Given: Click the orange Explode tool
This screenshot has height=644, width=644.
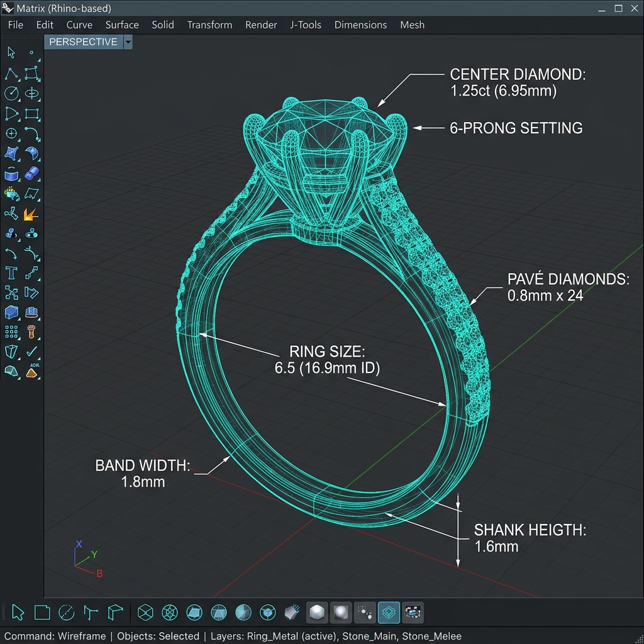Looking at the screenshot, I should point(31,214).
